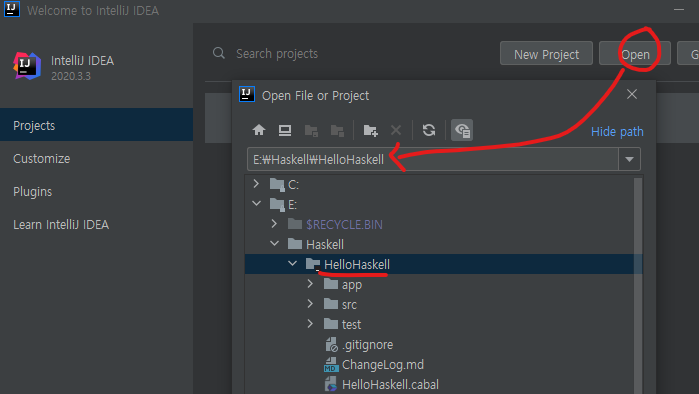Click the src folder icon
This screenshot has width=699, height=394.
click(x=331, y=304)
